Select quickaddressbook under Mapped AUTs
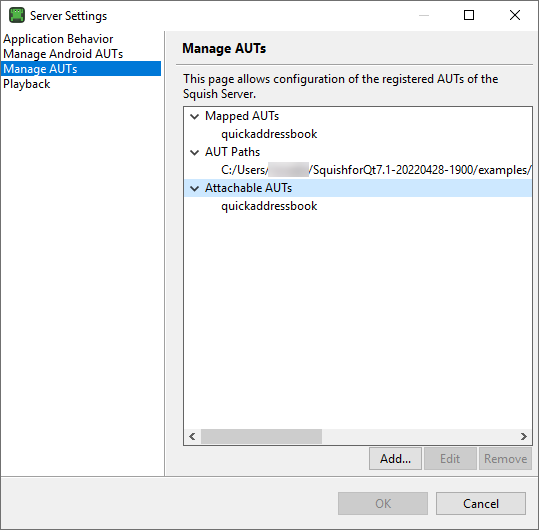The width and height of the screenshot is (539, 530). coord(269,134)
